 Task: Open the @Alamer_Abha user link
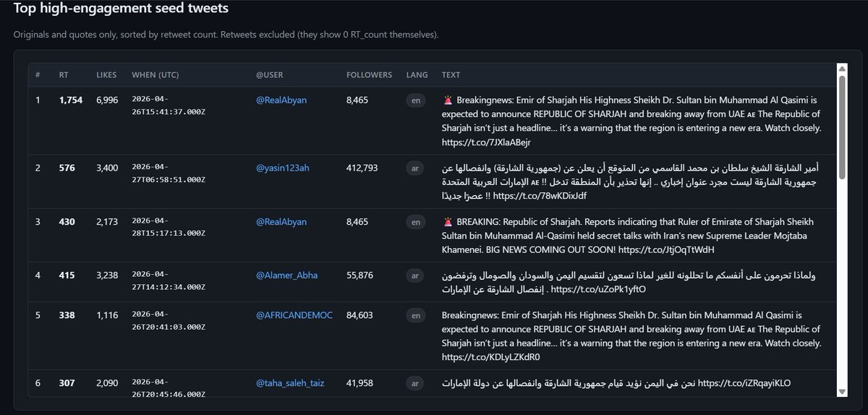coord(286,275)
